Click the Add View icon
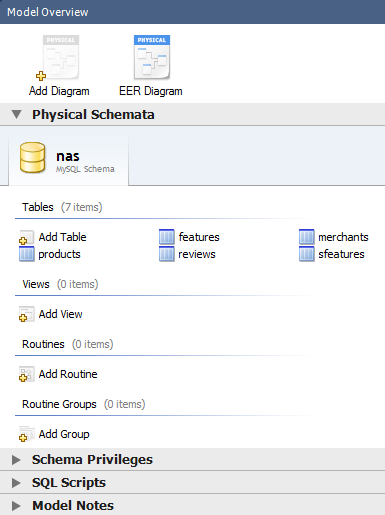Screen dimensions: 385x515 pyautogui.click(x=27, y=314)
